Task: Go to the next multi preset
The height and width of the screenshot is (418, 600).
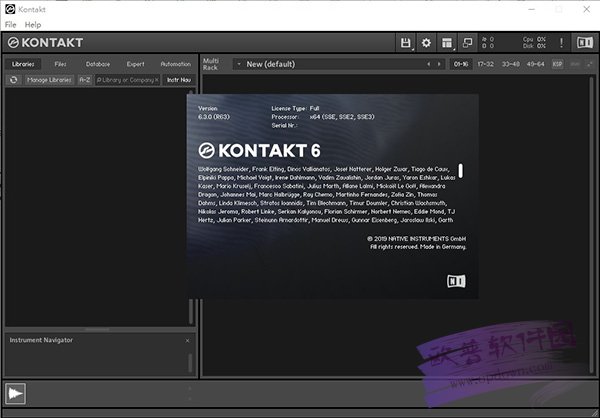Action: [439, 64]
